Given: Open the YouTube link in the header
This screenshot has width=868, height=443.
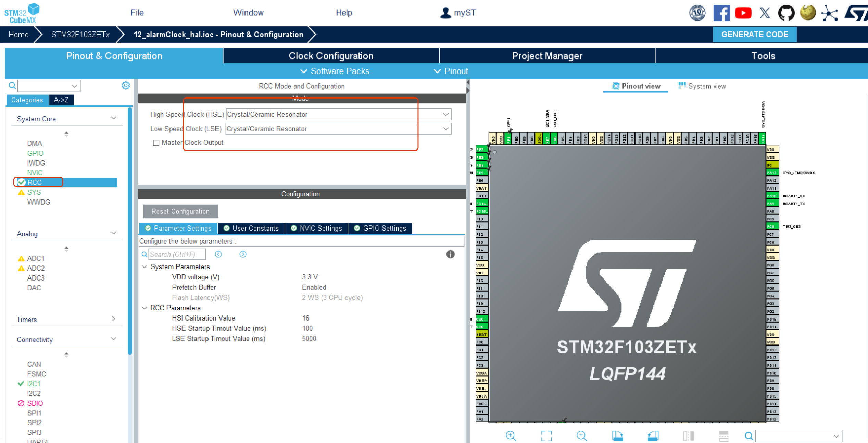Looking at the screenshot, I should pyautogui.click(x=743, y=13).
